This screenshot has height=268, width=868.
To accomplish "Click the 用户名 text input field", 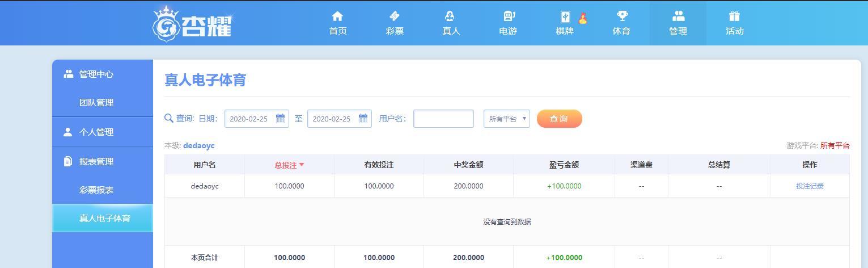I will click(x=443, y=119).
